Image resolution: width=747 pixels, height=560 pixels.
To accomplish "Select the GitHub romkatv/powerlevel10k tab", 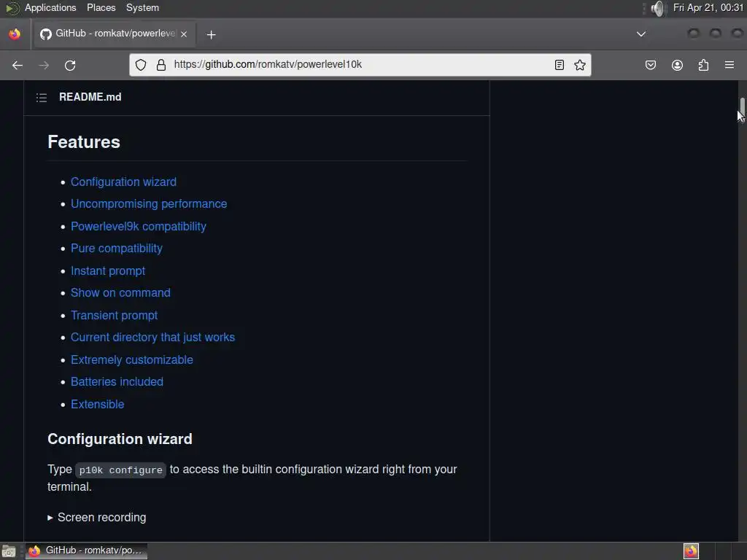I will click(x=113, y=34).
